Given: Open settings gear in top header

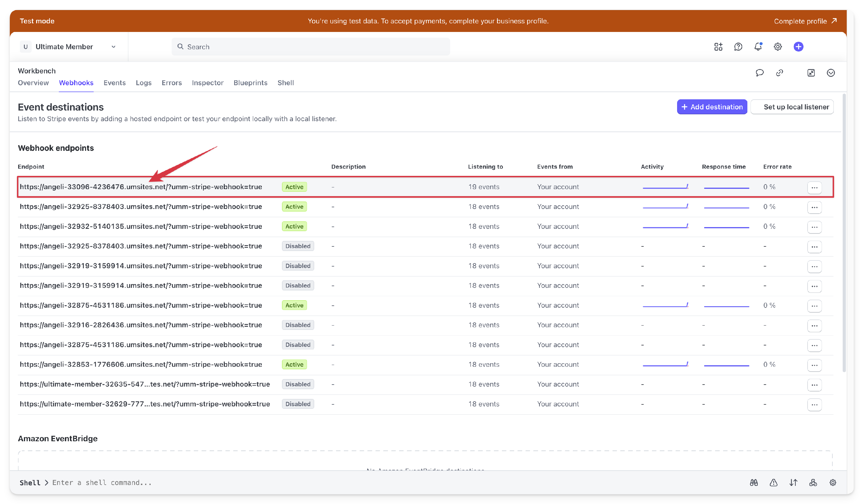Looking at the screenshot, I should coord(778,47).
